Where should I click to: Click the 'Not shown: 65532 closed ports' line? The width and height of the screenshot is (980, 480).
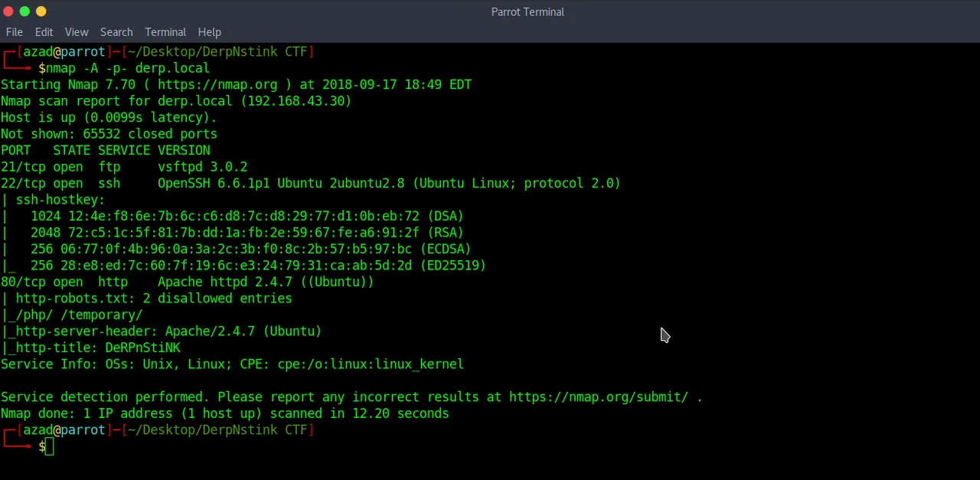(109, 134)
